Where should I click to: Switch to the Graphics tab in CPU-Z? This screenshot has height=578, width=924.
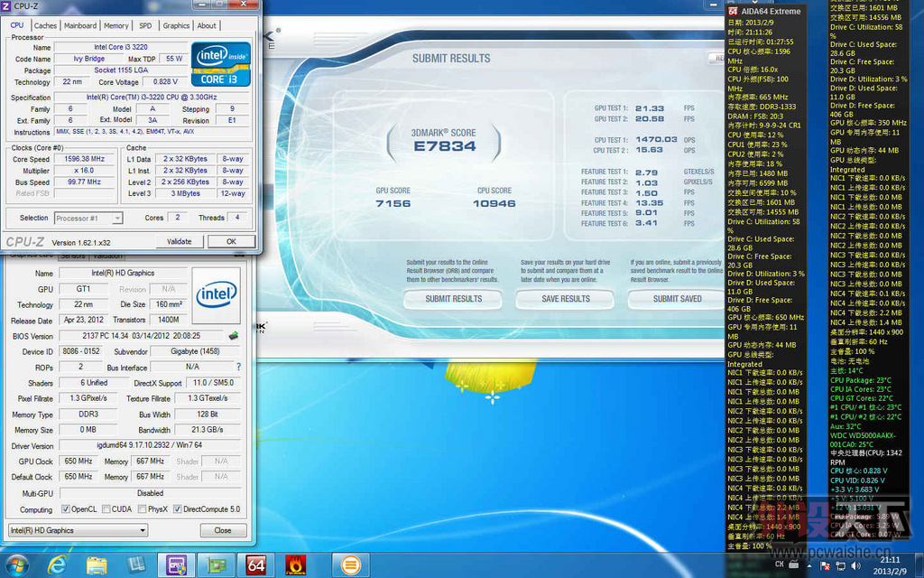[x=176, y=26]
